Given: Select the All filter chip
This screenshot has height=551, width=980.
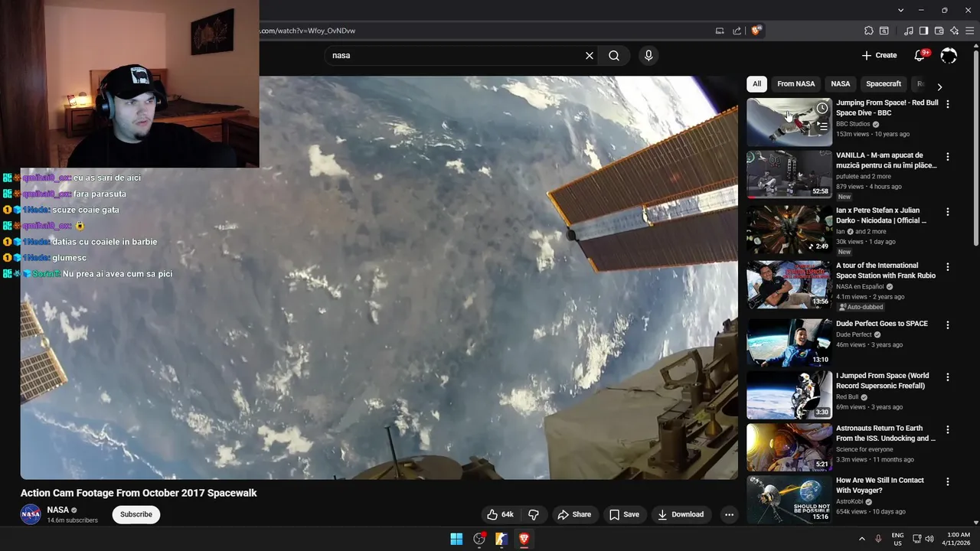Looking at the screenshot, I should click(x=756, y=84).
